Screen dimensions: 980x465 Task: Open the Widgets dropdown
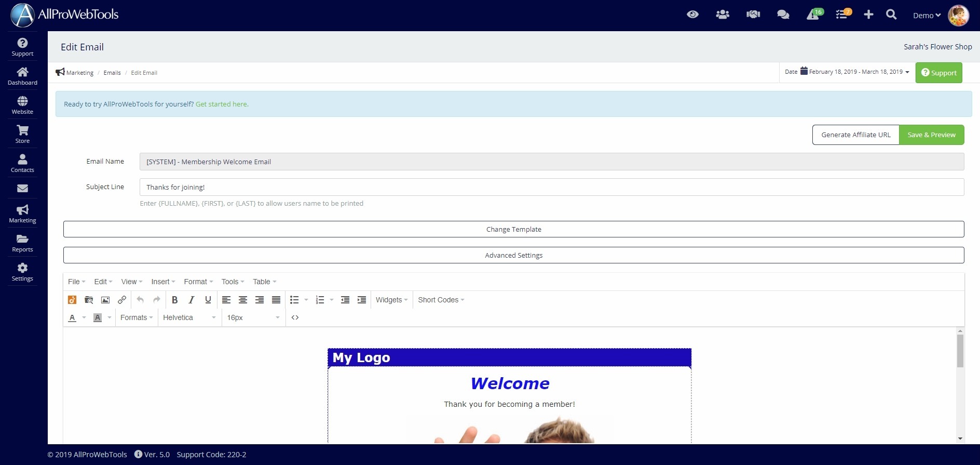[x=391, y=300]
